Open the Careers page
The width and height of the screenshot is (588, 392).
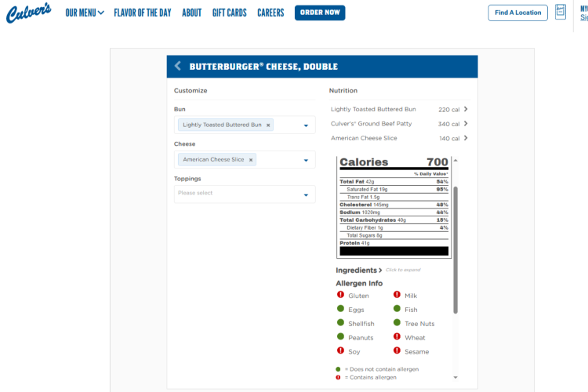[x=270, y=13]
